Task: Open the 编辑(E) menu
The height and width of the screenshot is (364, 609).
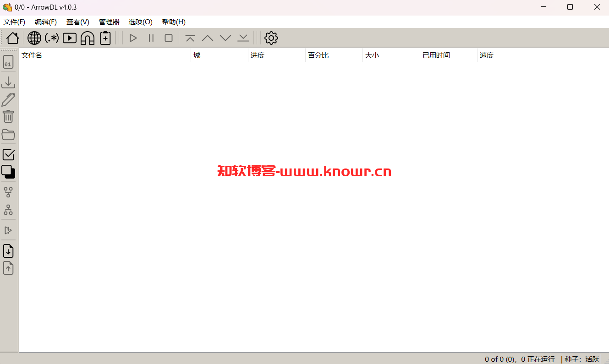Action: click(x=46, y=22)
